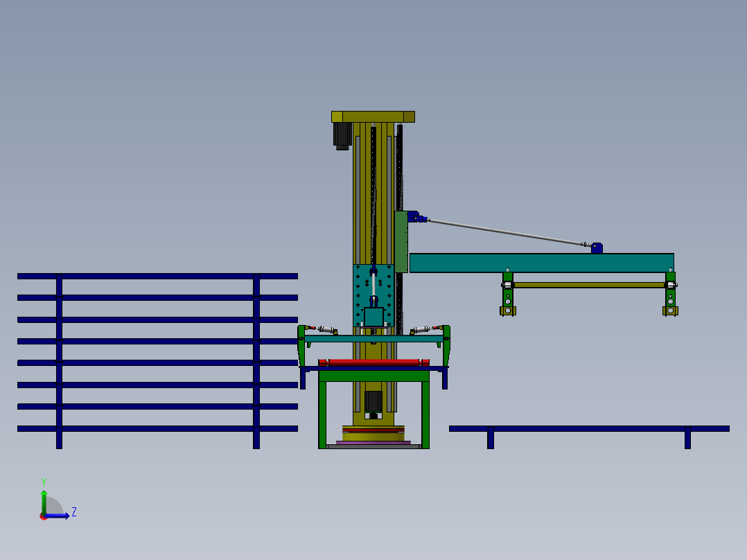Click the Z label on the triad
Viewport: 747px width, 560px height.
[x=74, y=512]
